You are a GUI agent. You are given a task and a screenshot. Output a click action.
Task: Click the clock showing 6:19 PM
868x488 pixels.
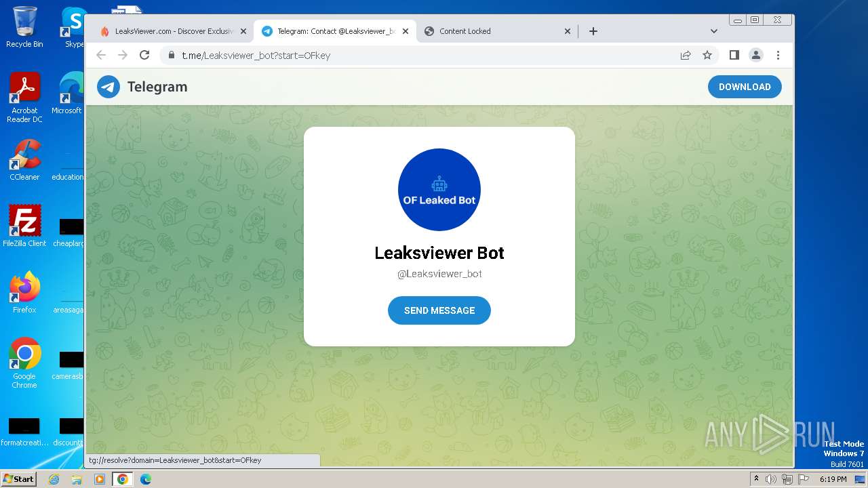(833, 479)
